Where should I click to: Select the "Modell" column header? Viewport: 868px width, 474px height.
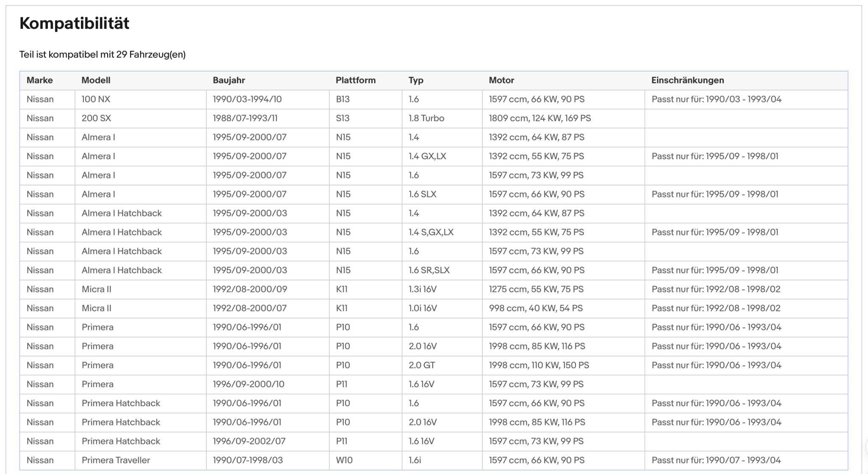click(x=96, y=80)
